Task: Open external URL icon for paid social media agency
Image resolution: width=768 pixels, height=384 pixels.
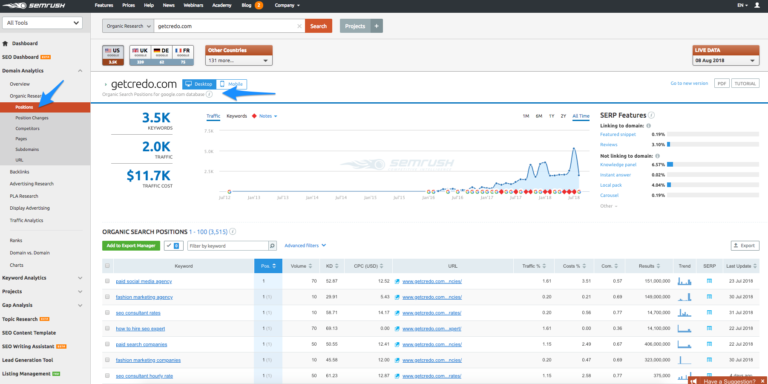Action: coord(397,281)
